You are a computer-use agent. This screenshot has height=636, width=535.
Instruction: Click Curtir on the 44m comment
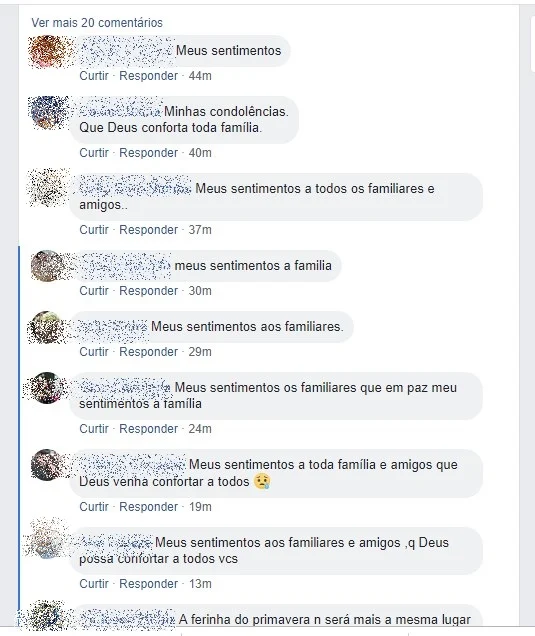pos(94,76)
